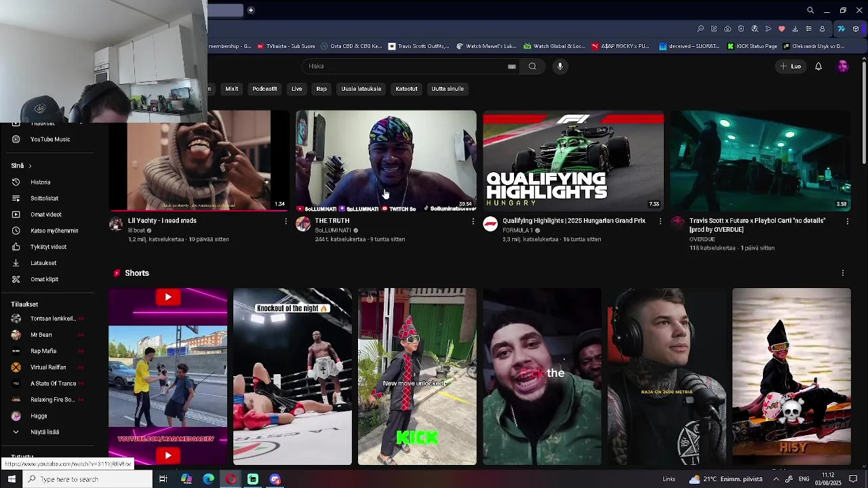Expand the Sinä section
The width and height of the screenshot is (868, 488).
[21, 165]
